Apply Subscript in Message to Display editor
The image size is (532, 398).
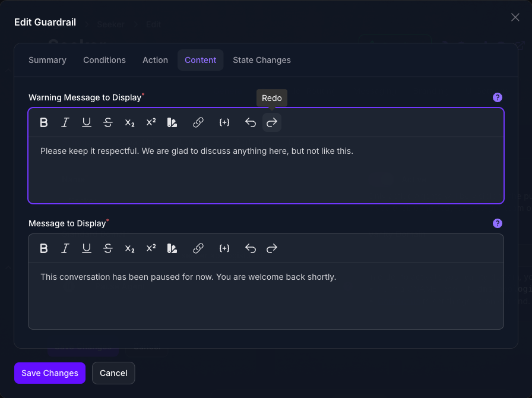[x=129, y=248]
